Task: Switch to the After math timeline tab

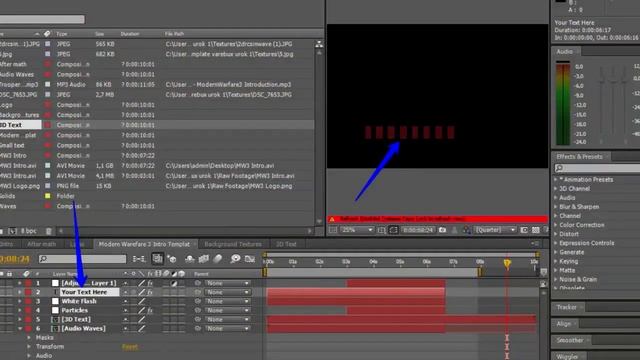Action: click(41, 244)
